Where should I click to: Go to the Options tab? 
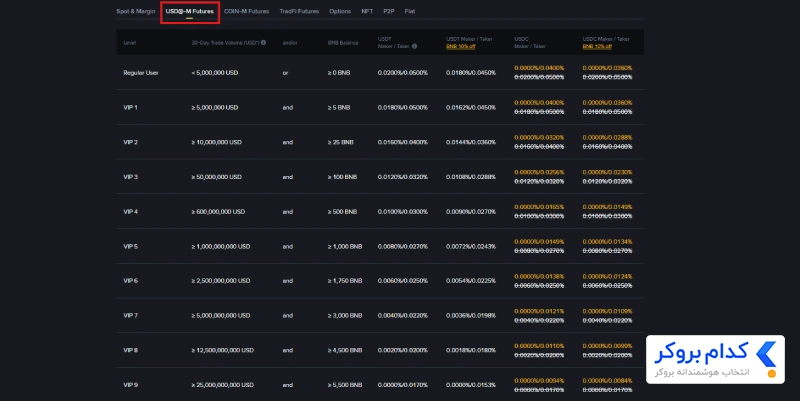340,11
